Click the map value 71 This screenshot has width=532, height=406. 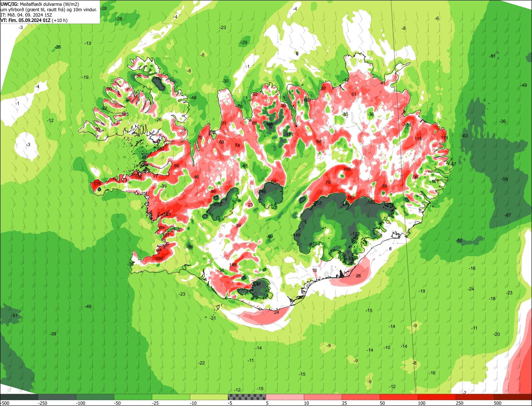[x=224, y=123]
